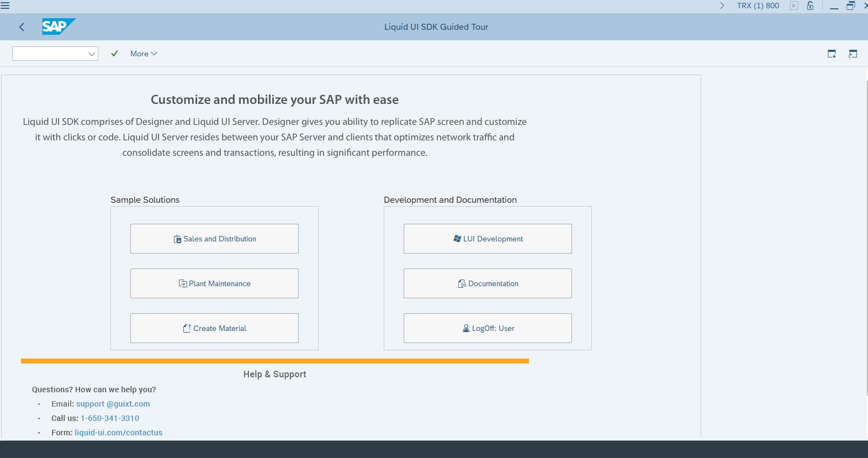Click the generate shortcut window icon
The image size is (868, 458).
(x=853, y=54)
